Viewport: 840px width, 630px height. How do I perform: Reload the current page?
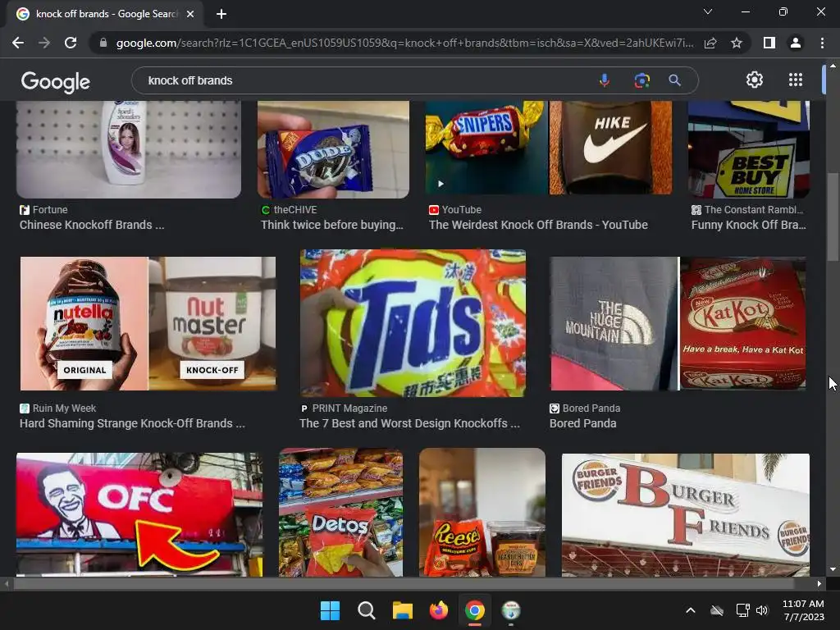[x=71, y=43]
